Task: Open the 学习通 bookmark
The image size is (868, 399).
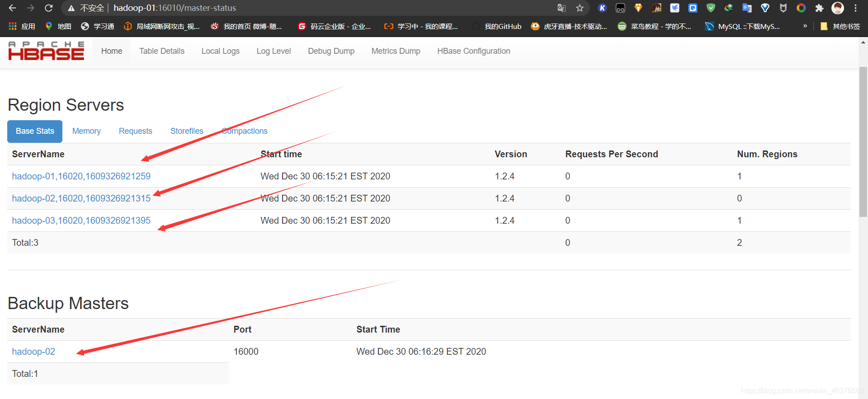Action: tap(97, 27)
